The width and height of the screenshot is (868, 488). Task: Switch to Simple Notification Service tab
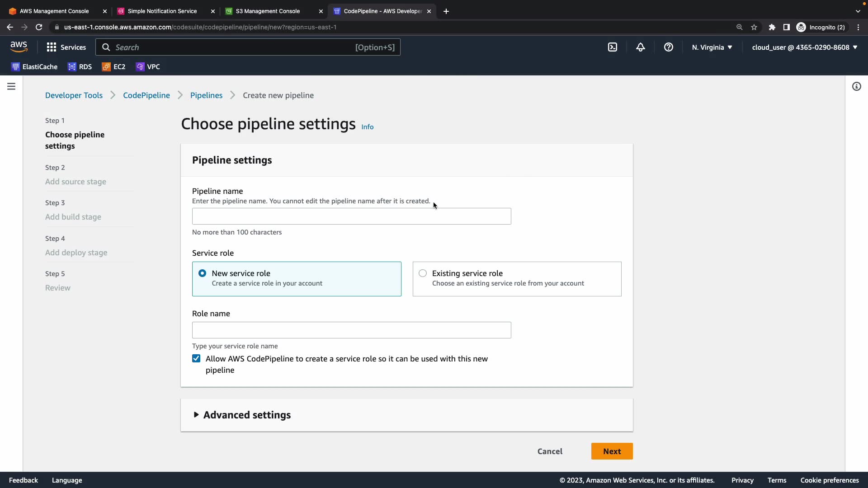tap(162, 11)
